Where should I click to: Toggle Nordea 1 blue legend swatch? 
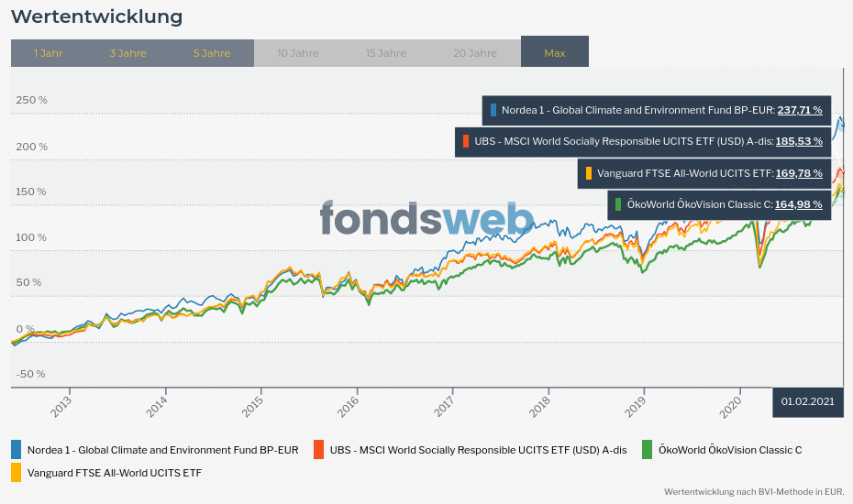click(x=17, y=449)
